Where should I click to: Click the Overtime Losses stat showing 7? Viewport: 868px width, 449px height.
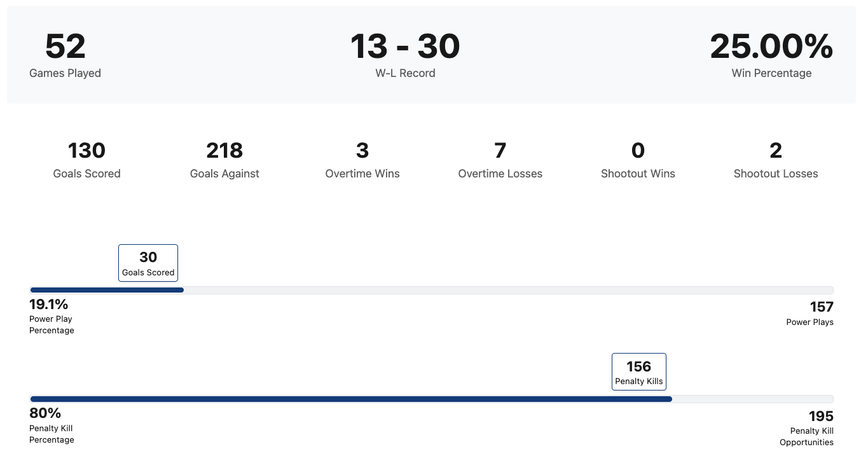(500, 151)
